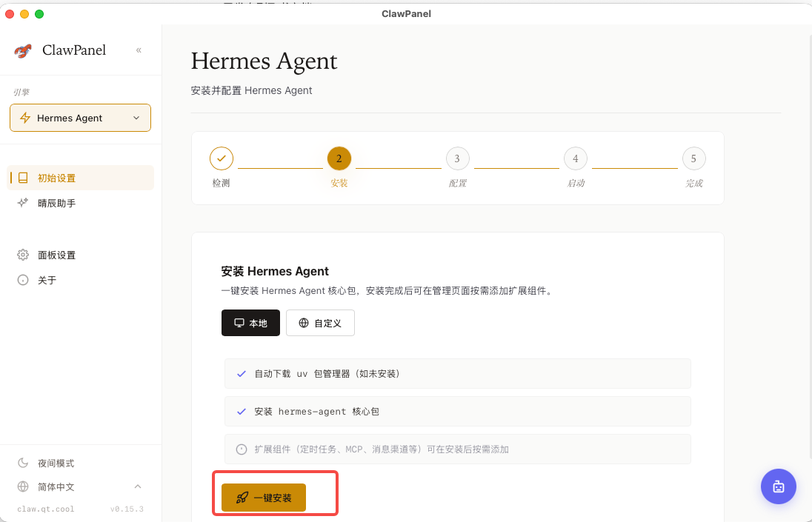Click the info circle icon beside 关于
The image size is (812, 522).
[23, 280]
